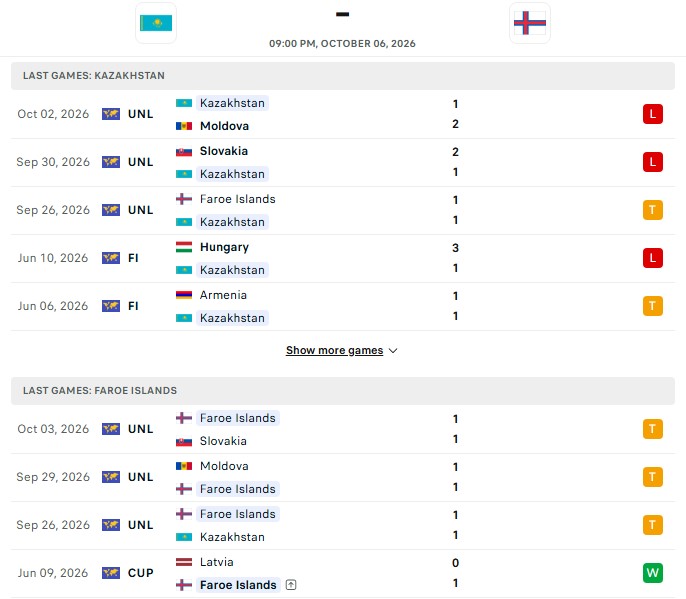Click the Latvia flag icon
This screenshot has height=599, width=686.
tap(184, 562)
